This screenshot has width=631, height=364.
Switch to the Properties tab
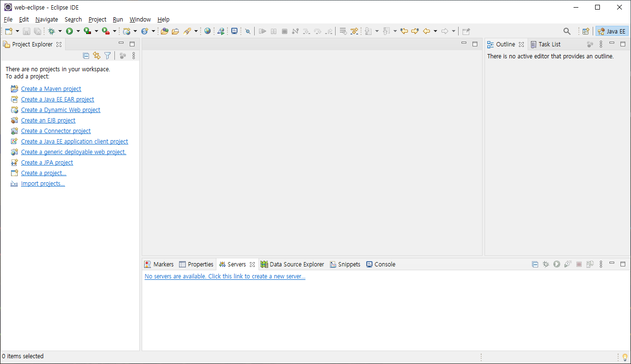(x=196, y=264)
